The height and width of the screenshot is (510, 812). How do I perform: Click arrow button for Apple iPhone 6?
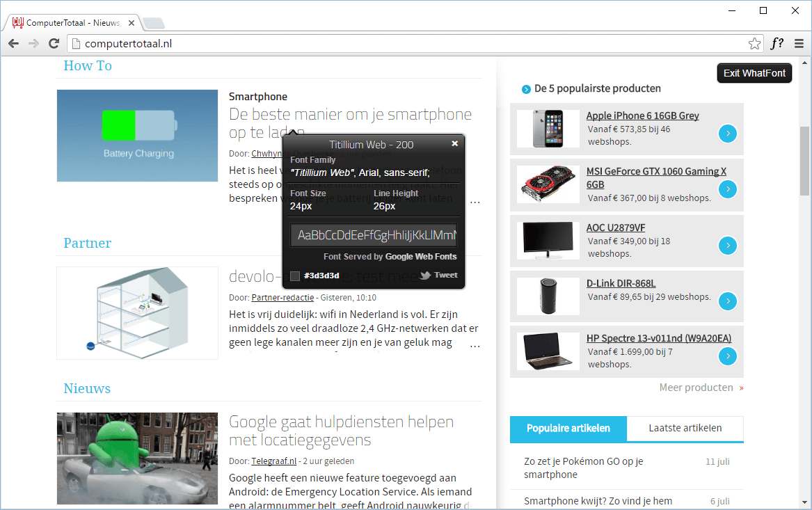click(x=728, y=134)
